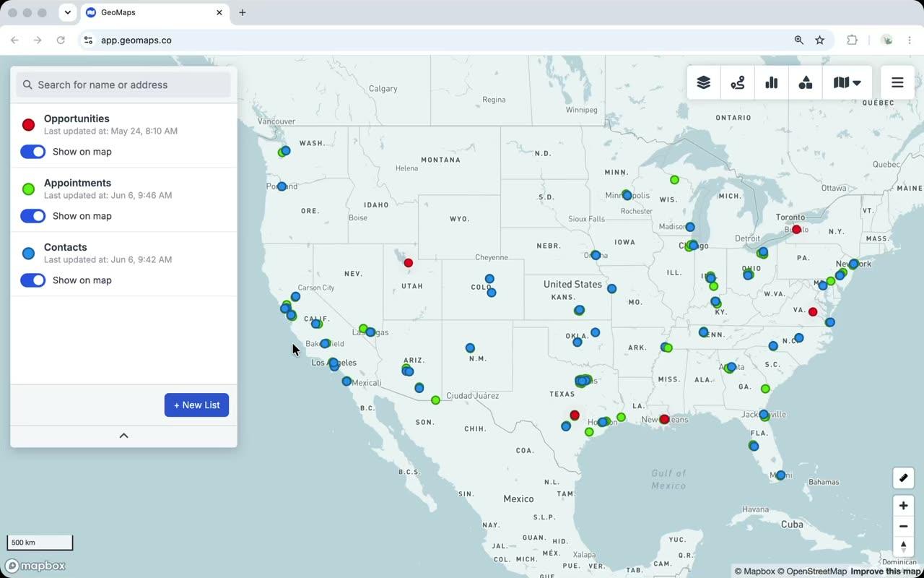This screenshot has height=578, width=924.
Task: Toggle Contacts Show on map switch
Action: pos(32,280)
